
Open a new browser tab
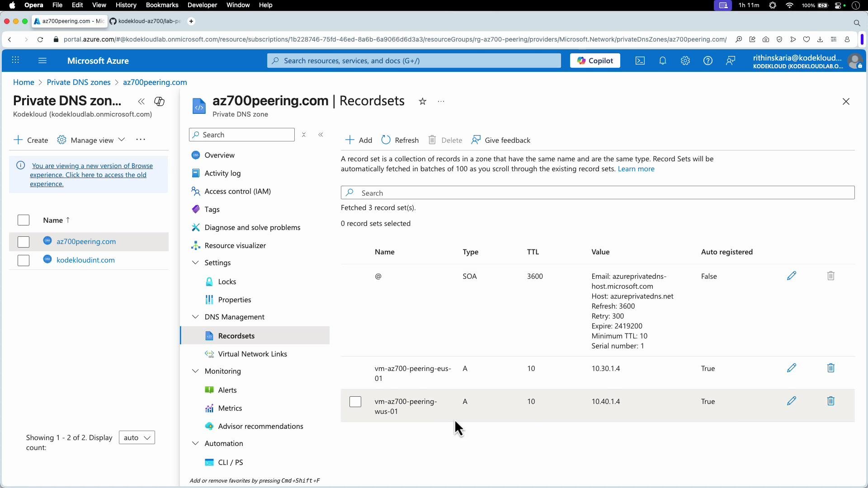(191, 21)
